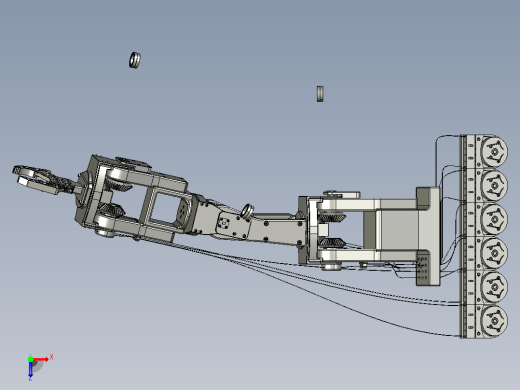The width and height of the screenshot is (520, 390).
Task: Select the bottom-most servo motor pulley
Action: (x=494, y=321)
